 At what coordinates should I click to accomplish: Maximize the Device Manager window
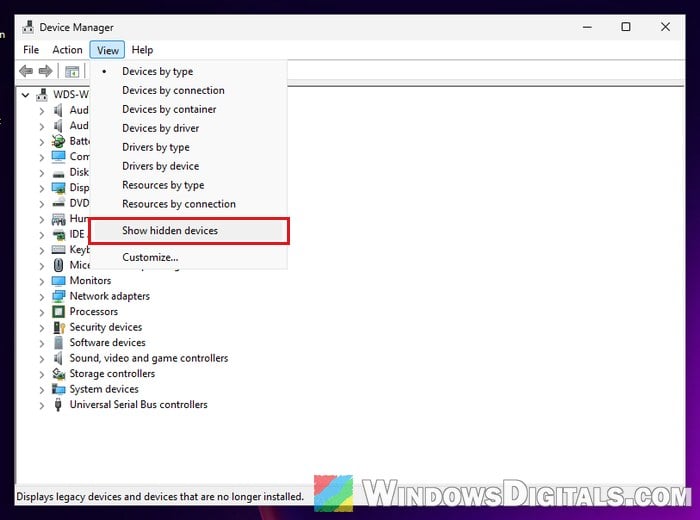pyautogui.click(x=626, y=27)
